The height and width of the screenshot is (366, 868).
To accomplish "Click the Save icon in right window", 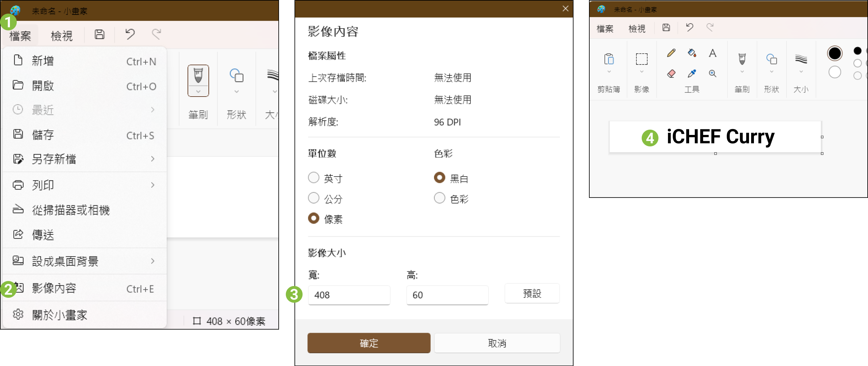I will (666, 28).
